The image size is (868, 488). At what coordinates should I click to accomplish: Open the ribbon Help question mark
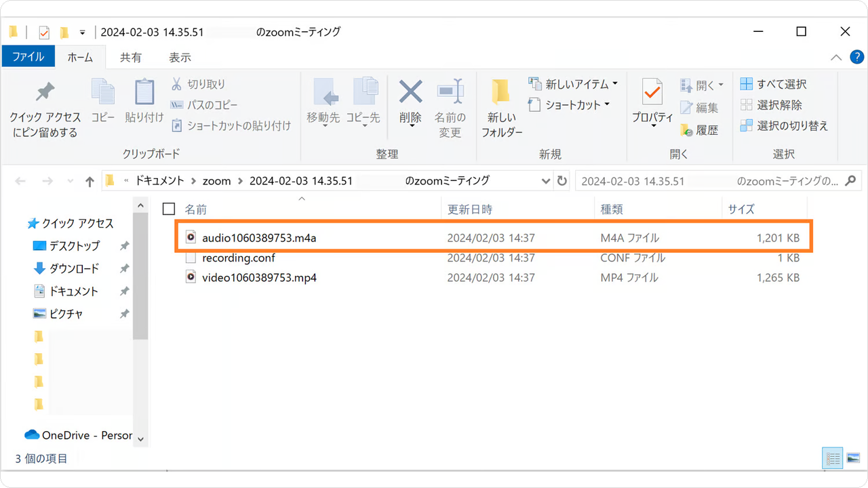856,58
